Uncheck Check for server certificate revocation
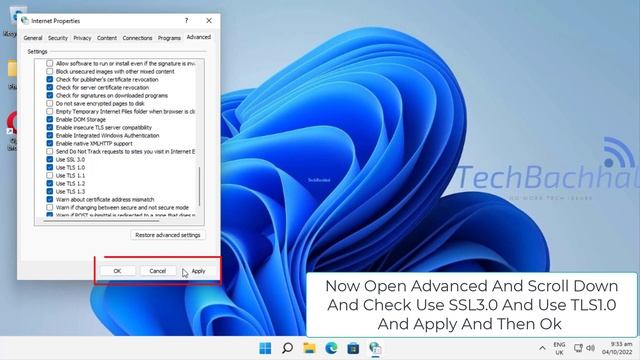The height and width of the screenshot is (360, 640). point(50,87)
